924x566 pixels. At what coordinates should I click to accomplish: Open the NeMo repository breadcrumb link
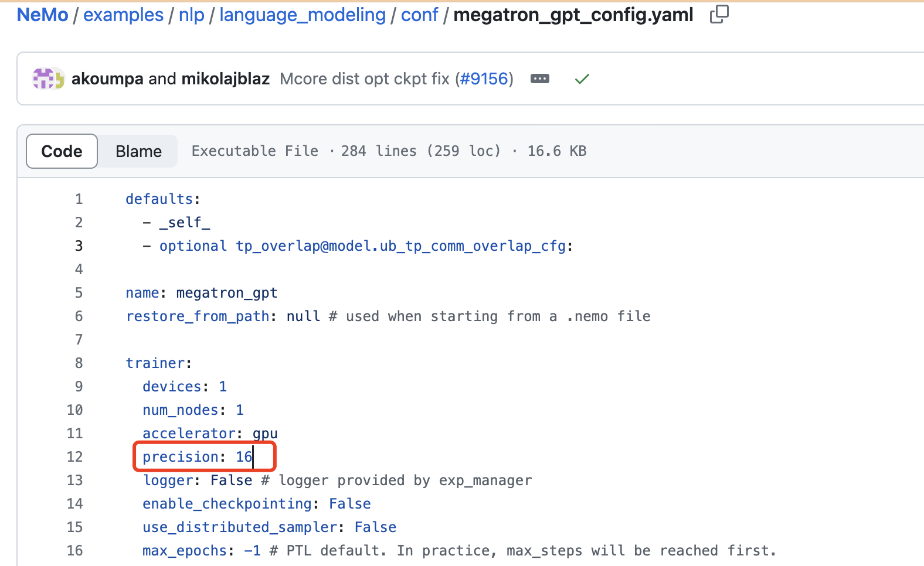coord(43,15)
